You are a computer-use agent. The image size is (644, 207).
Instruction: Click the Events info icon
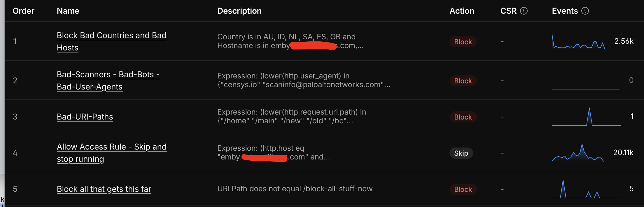coord(585,11)
